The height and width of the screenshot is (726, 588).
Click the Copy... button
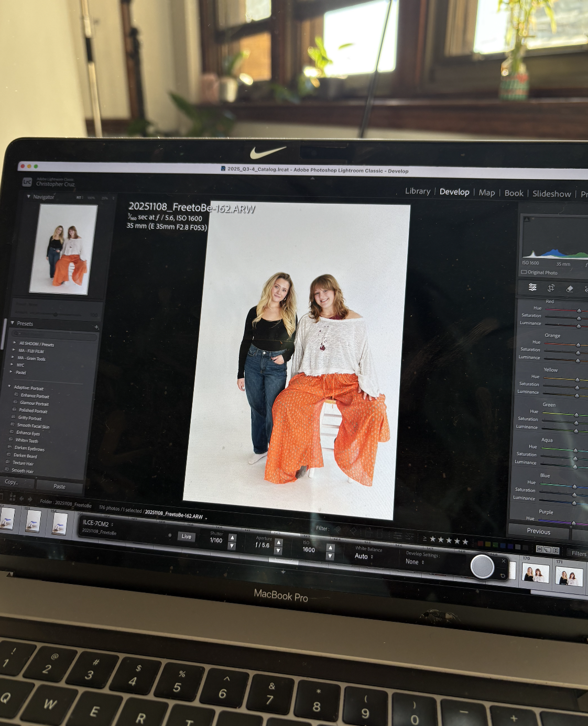point(17,482)
